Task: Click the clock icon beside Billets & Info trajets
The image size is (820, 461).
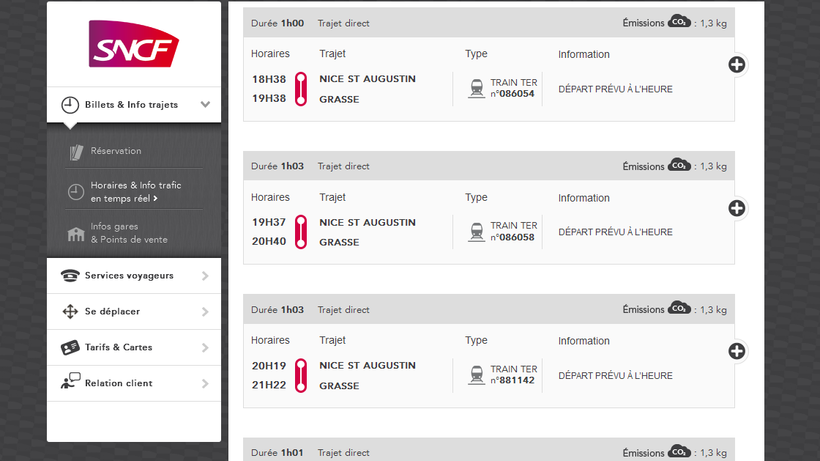Action: 70,104
